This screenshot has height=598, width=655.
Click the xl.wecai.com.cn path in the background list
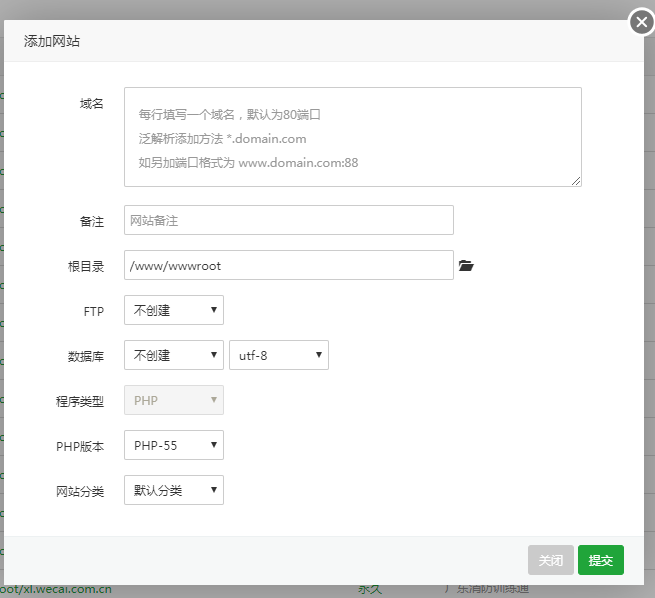56,590
